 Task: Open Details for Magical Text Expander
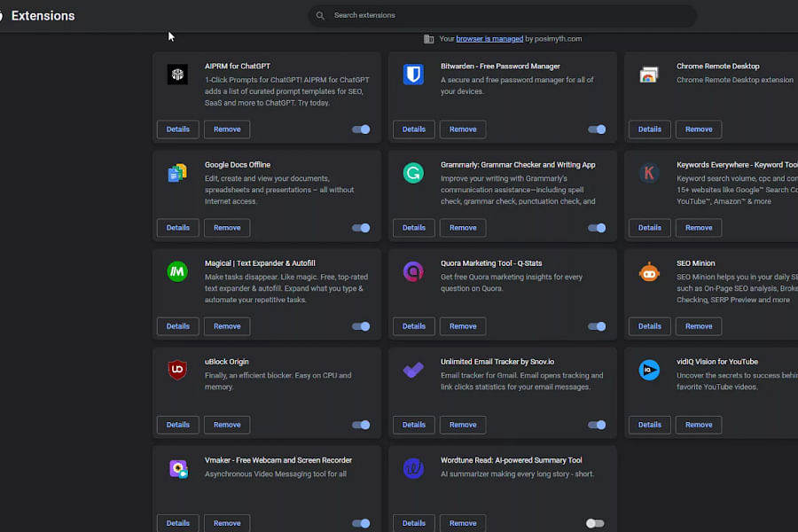[x=177, y=326]
